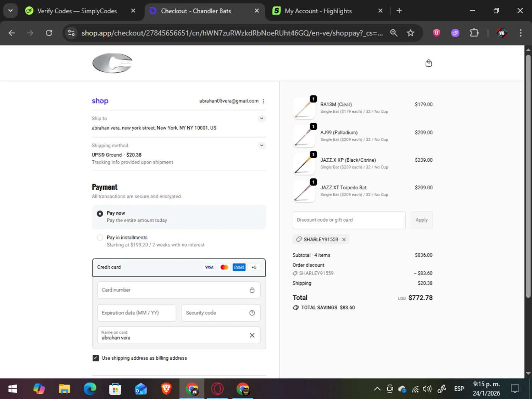
Task: Select the Credit card payment header
Action: [179, 267]
